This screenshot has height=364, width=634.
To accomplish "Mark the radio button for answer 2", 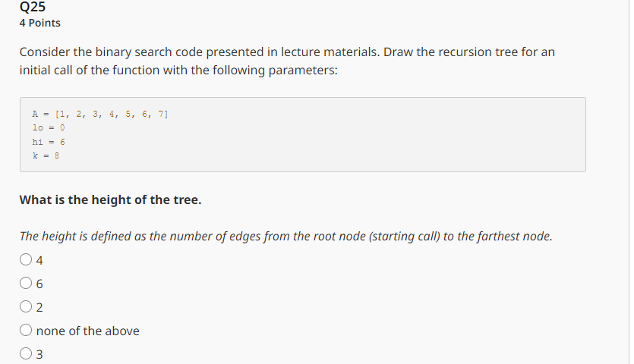I will click(x=26, y=306).
